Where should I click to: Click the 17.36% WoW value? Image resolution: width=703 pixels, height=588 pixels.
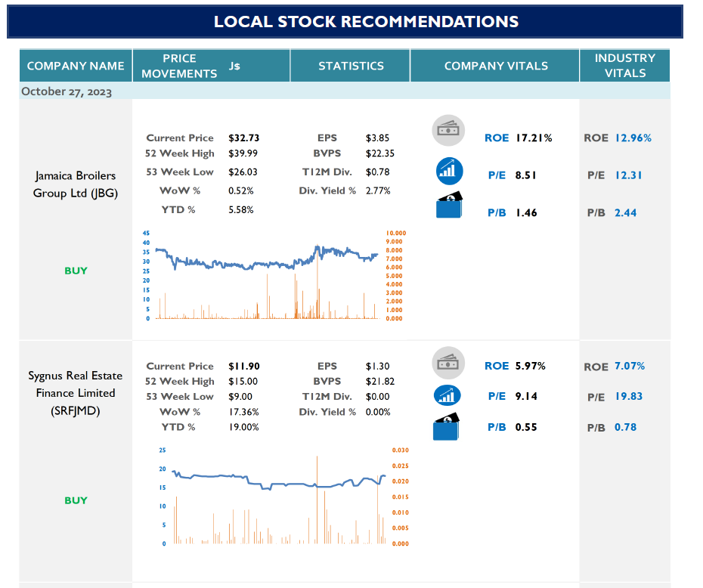[x=243, y=412]
